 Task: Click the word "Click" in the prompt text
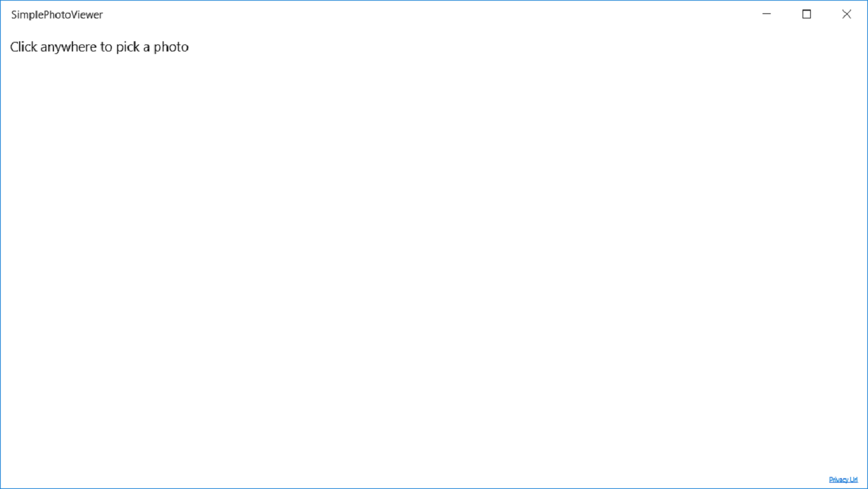pyautogui.click(x=24, y=47)
